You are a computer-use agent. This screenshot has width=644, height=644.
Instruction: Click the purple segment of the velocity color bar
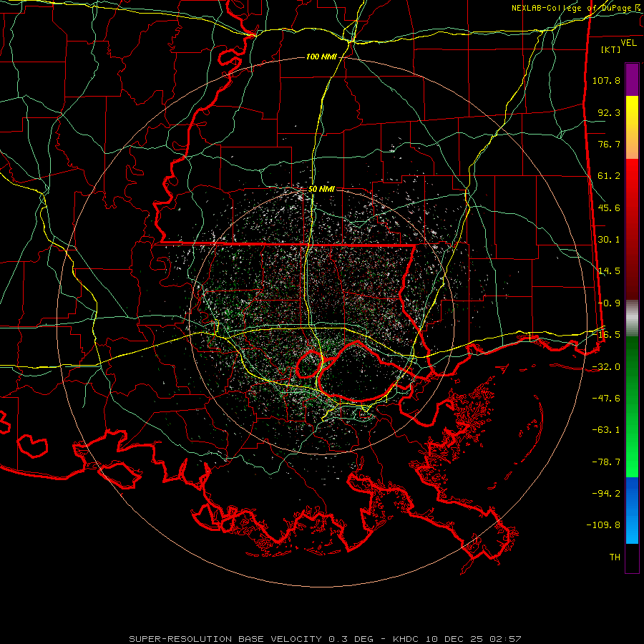pyautogui.click(x=632, y=79)
